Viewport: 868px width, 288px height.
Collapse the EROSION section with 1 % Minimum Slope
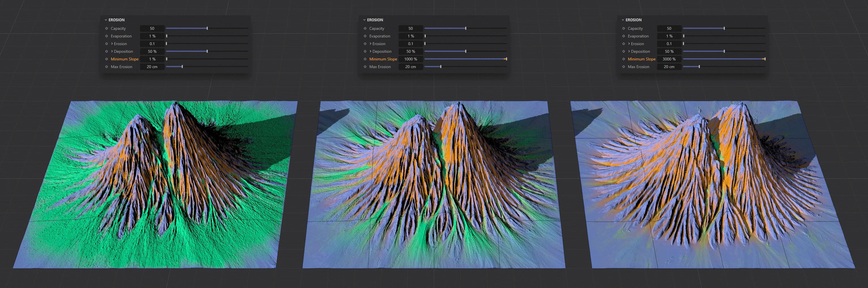pyautogui.click(x=106, y=20)
